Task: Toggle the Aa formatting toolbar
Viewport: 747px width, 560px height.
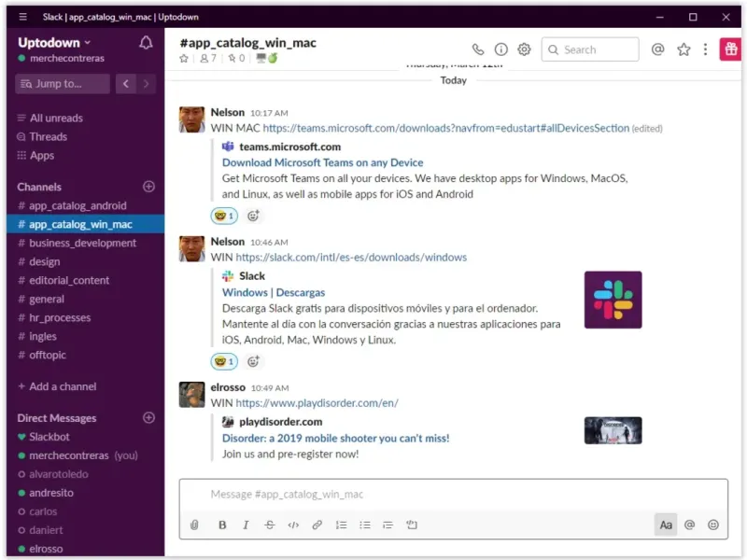Action: 666,525
